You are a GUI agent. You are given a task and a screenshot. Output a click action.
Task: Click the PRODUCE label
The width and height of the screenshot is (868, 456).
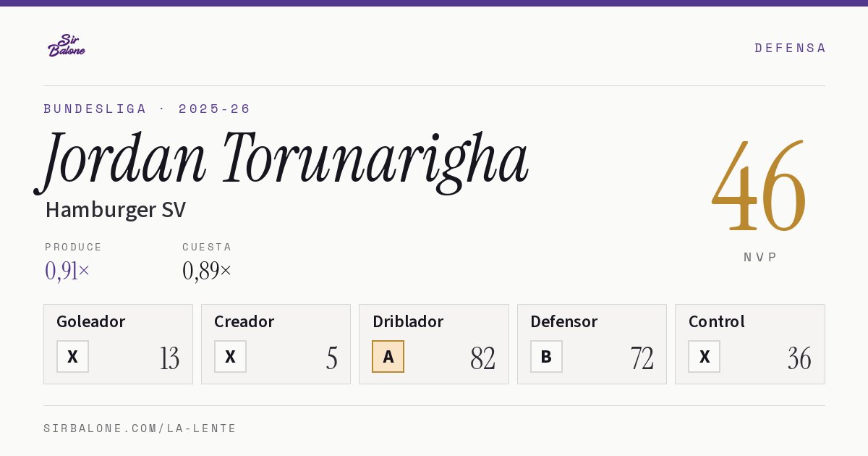point(74,247)
